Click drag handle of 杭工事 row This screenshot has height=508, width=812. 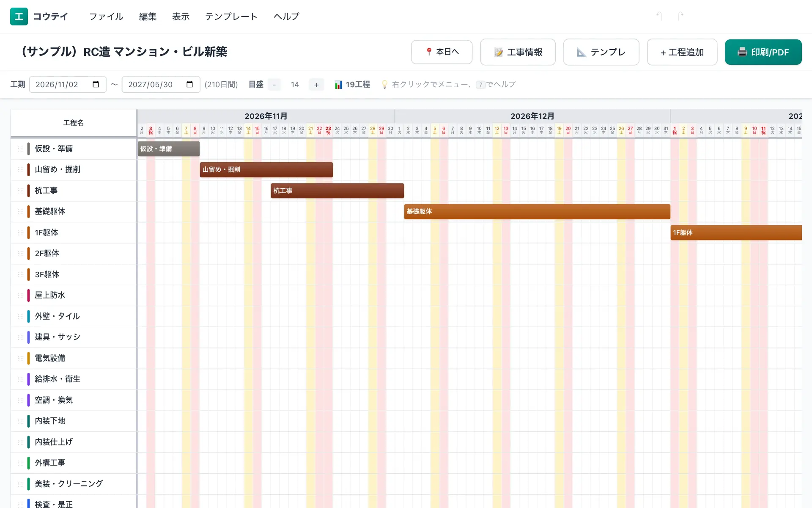tap(20, 190)
